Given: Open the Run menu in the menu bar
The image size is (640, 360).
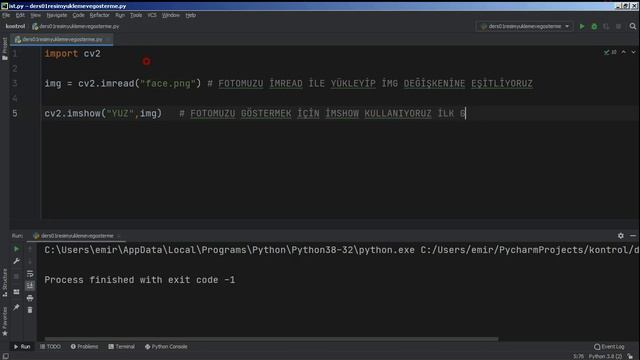Looking at the screenshot, I should pyautogui.click(x=120, y=15).
